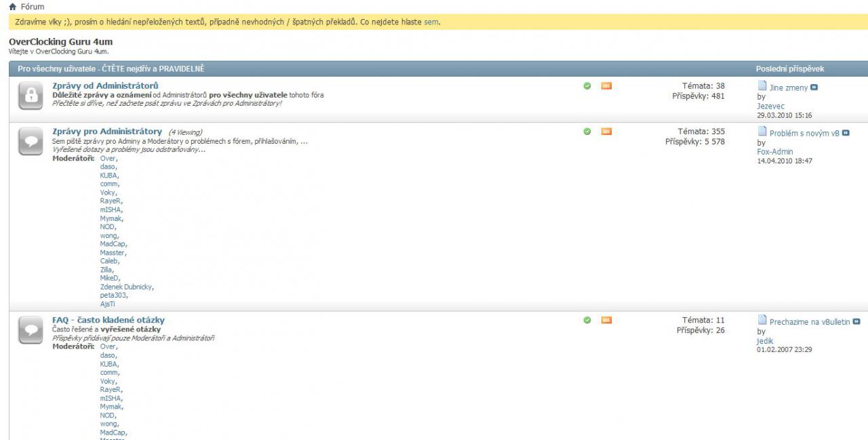Click the 'sem' link in yellow notice
The width and height of the screenshot is (868, 440).
(431, 22)
